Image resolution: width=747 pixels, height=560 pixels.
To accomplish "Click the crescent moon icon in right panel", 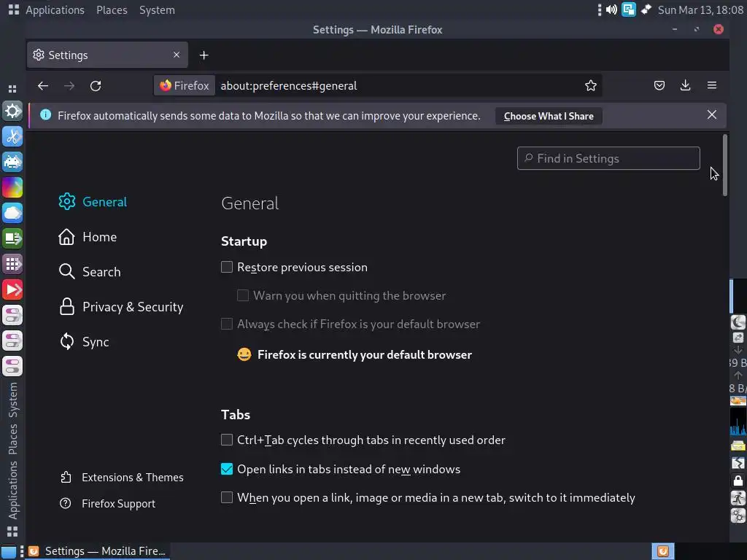I will [738, 322].
